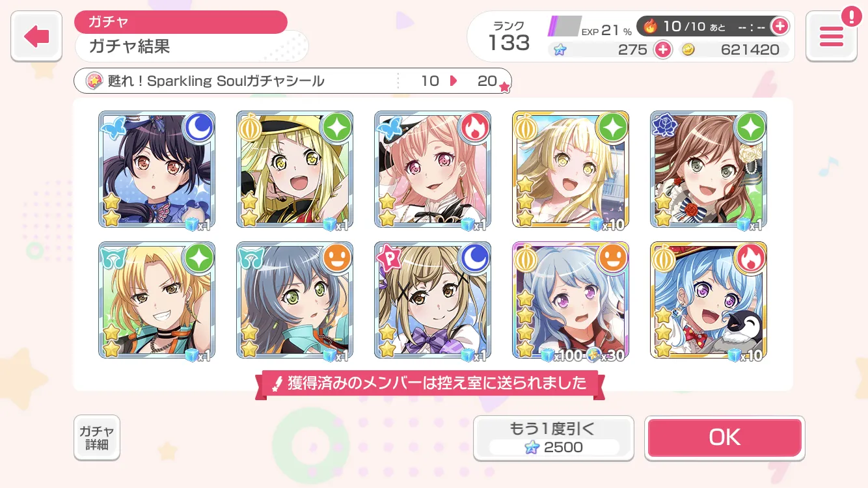Tap the EXP 21% progress bar

(x=564, y=27)
